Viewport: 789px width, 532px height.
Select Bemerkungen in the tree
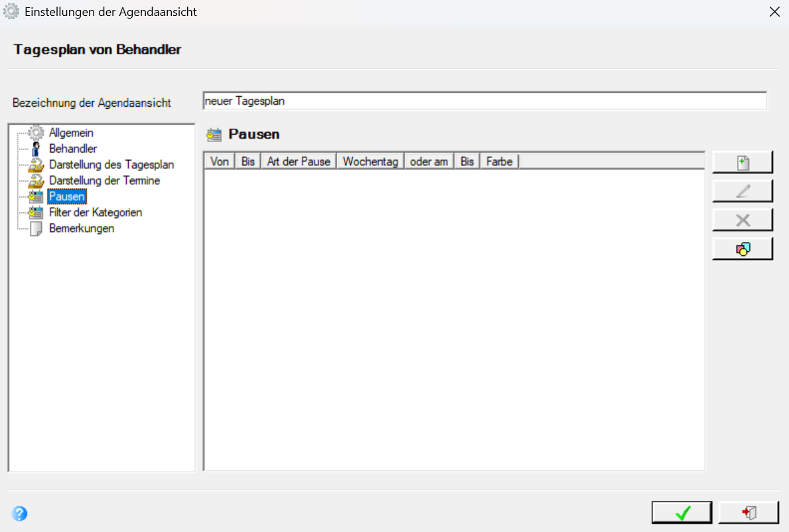(x=82, y=228)
